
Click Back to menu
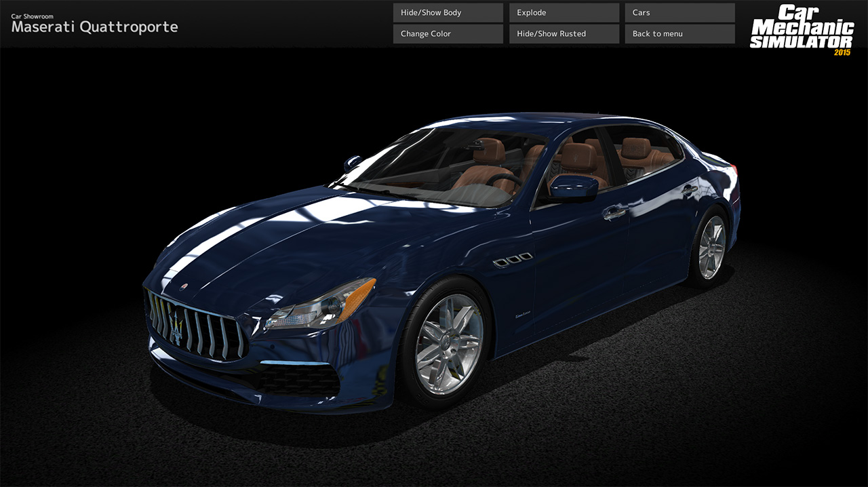pos(679,33)
